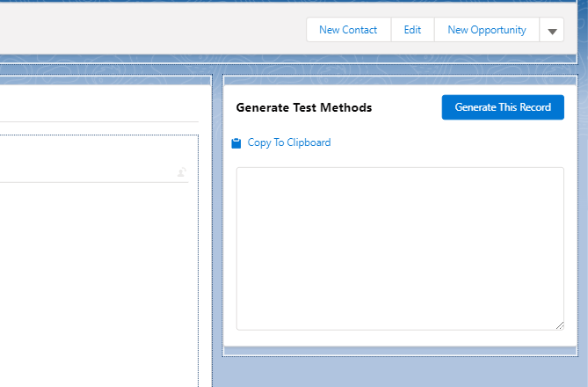The width and height of the screenshot is (588, 387).
Task: Click the Generate Test Methods panel bottom margin
Action: point(400,339)
